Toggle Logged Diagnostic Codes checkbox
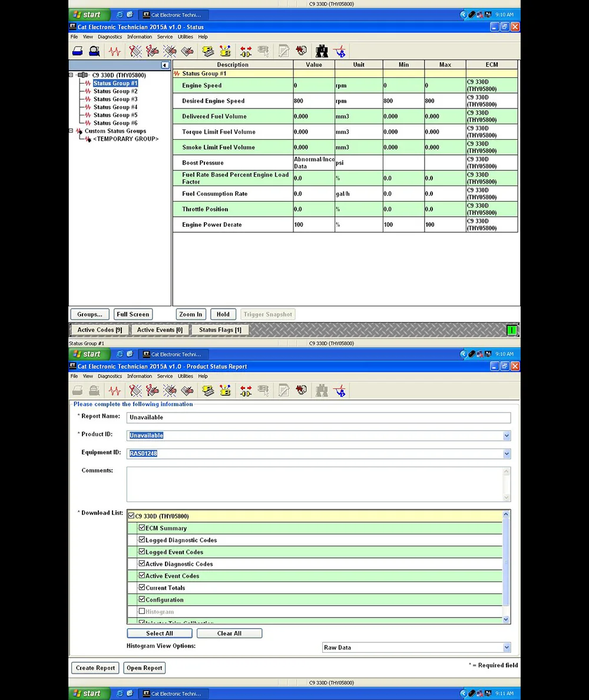 tap(142, 540)
